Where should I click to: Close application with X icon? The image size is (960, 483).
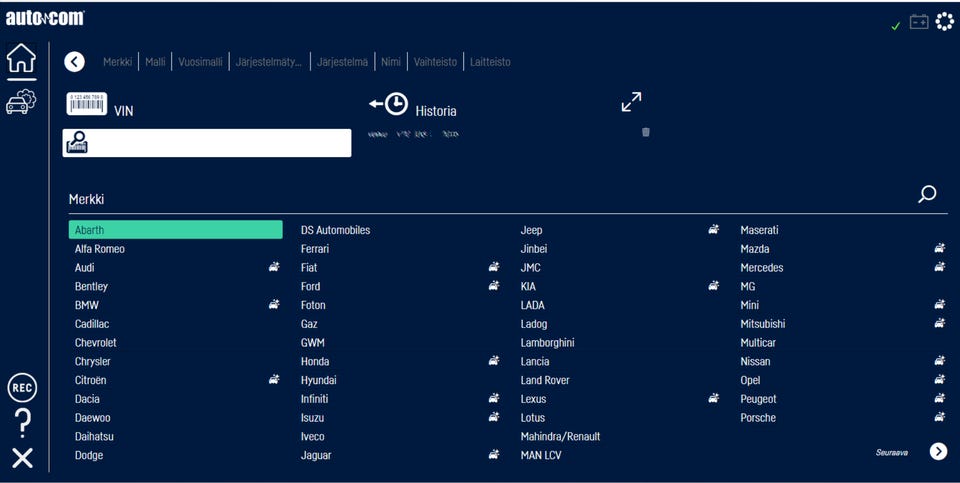click(x=22, y=458)
